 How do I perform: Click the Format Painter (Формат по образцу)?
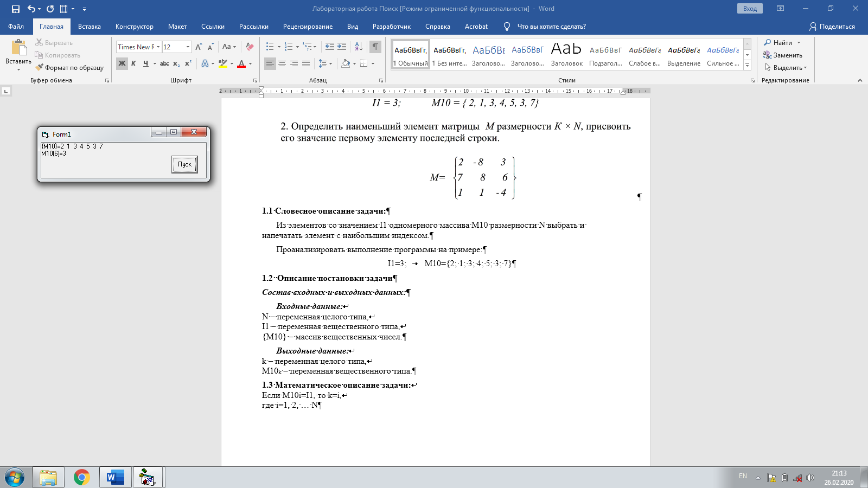[x=69, y=68]
